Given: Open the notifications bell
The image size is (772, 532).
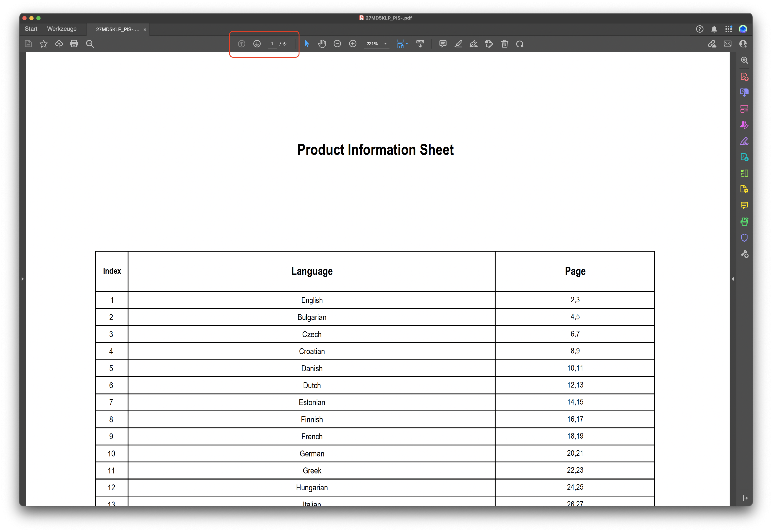Looking at the screenshot, I should (714, 29).
